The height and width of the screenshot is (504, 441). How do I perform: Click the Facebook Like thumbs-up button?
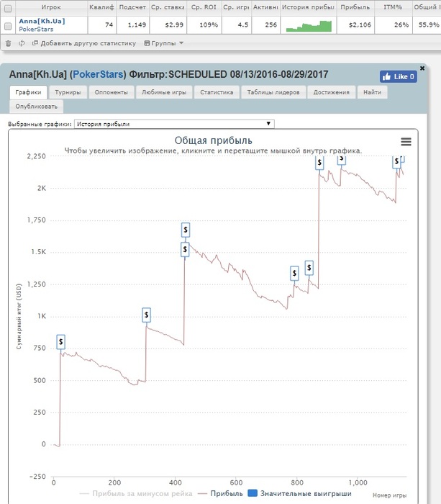click(399, 76)
